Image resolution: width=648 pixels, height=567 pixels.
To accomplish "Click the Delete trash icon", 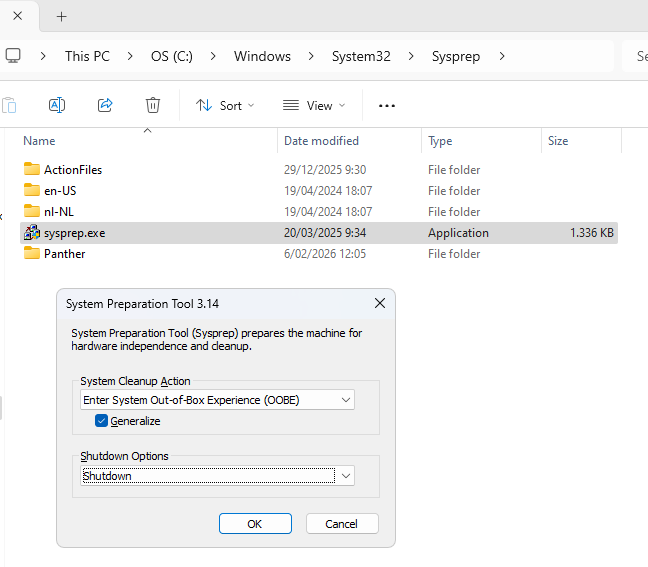I will [x=153, y=105].
